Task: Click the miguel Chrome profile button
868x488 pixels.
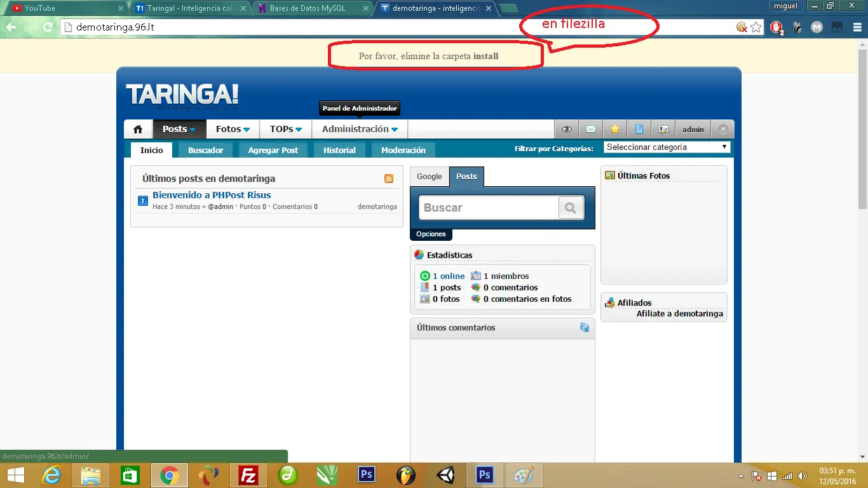Action: coord(786,6)
